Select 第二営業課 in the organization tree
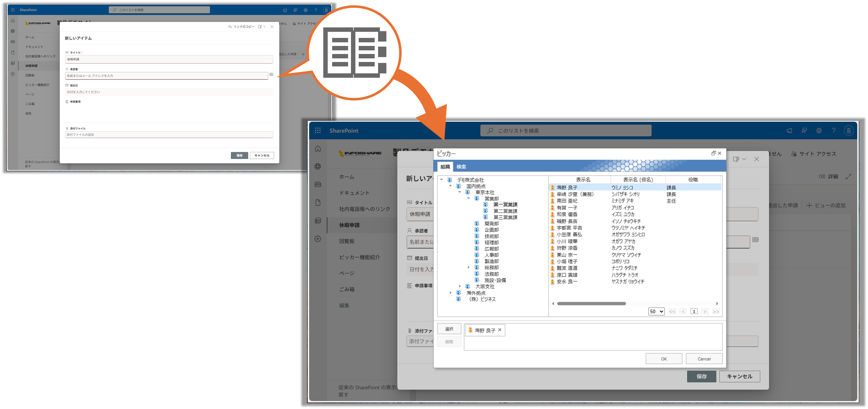868x409 pixels. (x=505, y=211)
